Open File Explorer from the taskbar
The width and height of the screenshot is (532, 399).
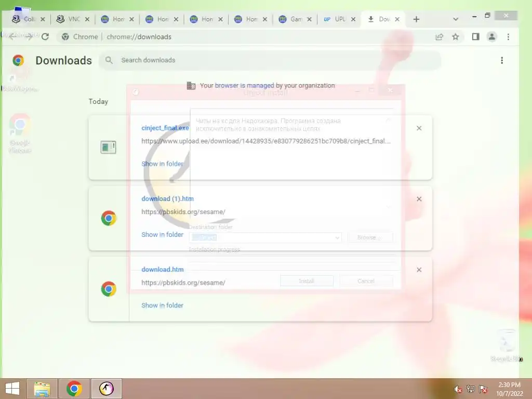tap(42, 389)
